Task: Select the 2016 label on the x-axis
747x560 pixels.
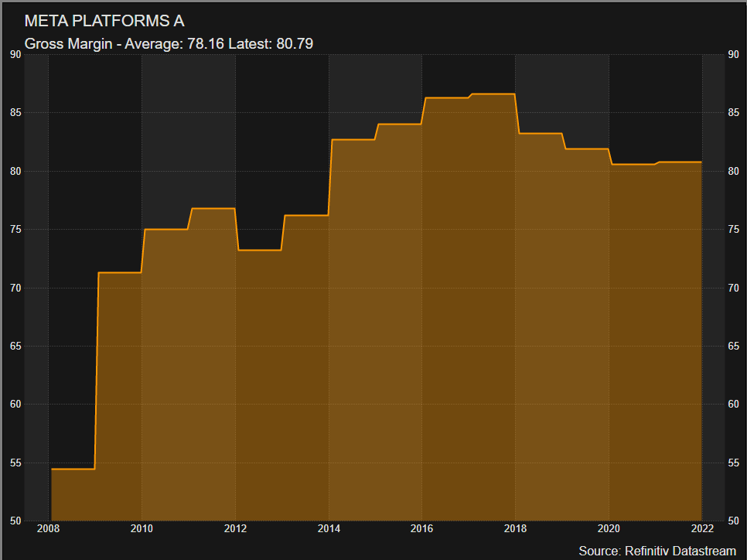Action: (x=422, y=528)
